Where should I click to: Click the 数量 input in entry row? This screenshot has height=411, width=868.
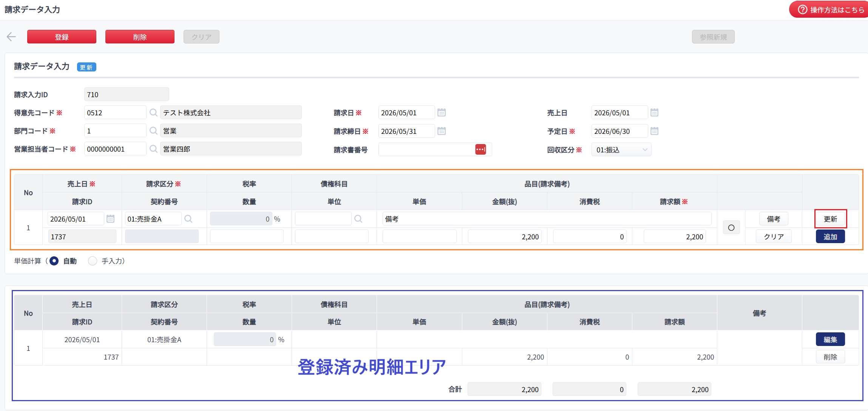pyautogui.click(x=247, y=237)
